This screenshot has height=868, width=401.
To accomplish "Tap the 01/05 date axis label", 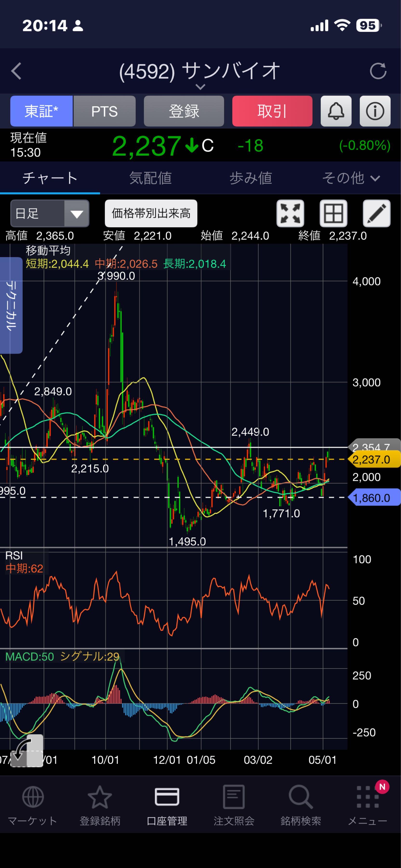I will 201,760.
